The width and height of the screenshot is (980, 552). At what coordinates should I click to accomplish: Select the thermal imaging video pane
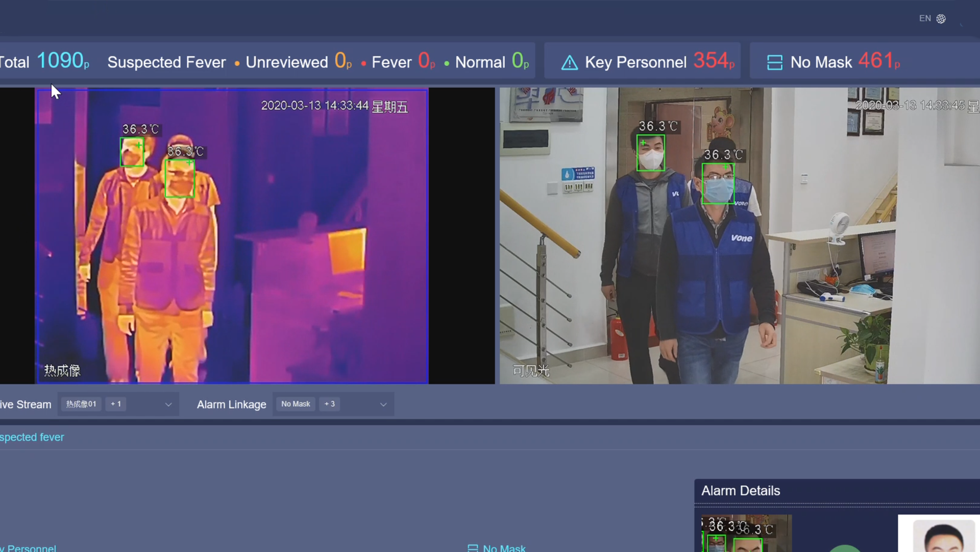pyautogui.click(x=232, y=236)
